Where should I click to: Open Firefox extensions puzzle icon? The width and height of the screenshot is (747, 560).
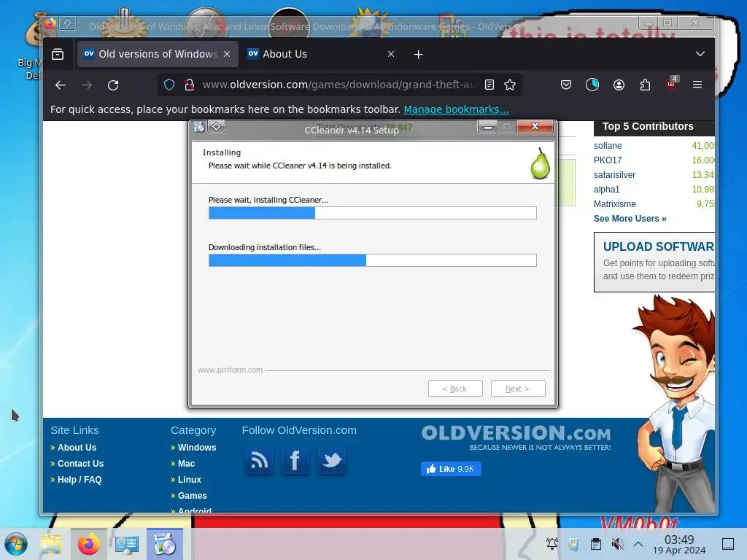click(x=645, y=85)
